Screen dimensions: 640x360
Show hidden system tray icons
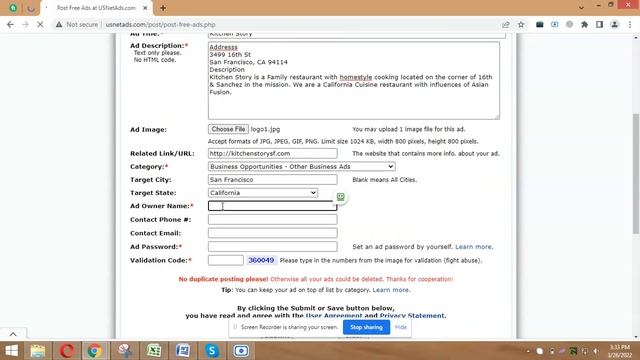[528, 351]
